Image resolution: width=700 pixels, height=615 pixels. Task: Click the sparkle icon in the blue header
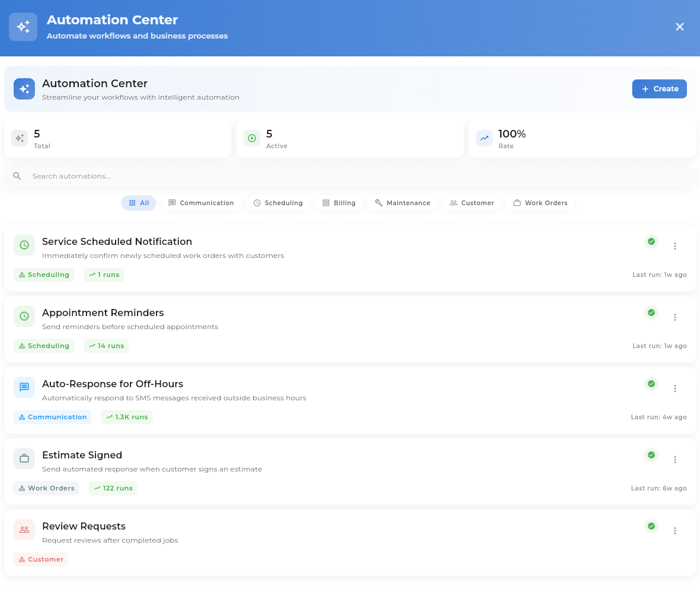click(x=23, y=26)
